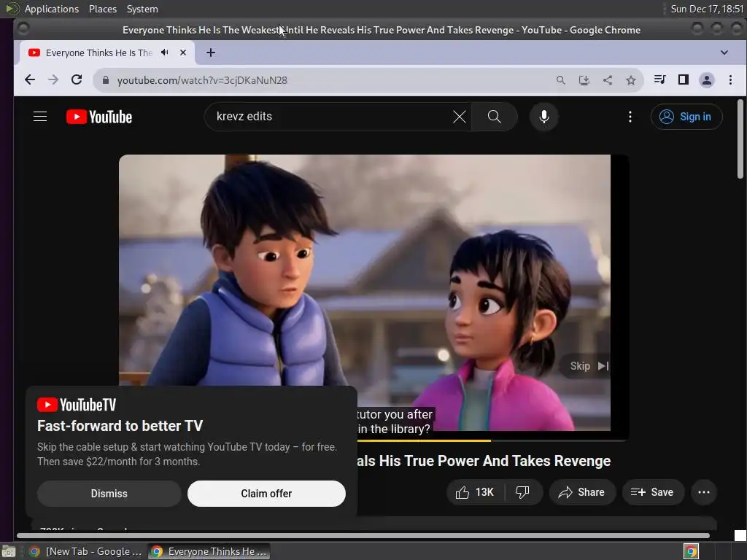The width and height of the screenshot is (747, 560).
Task: Click the address bar URL
Action: (x=202, y=80)
